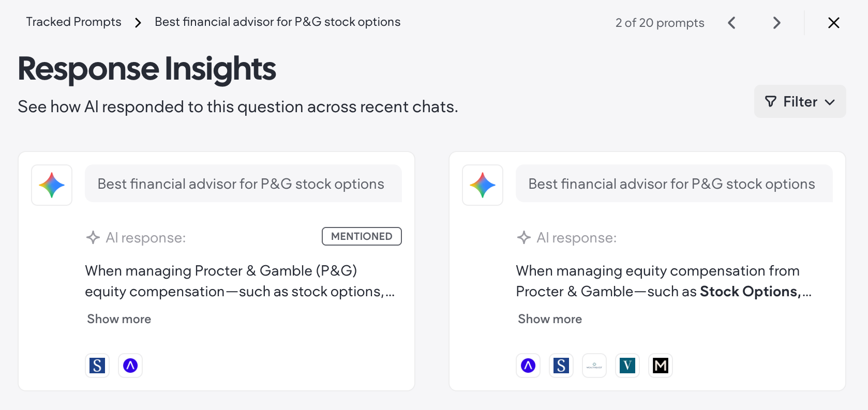Open the blue S source icon in left card
Image resolution: width=868 pixels, height=410 pixels.
(x=97, y=366)
